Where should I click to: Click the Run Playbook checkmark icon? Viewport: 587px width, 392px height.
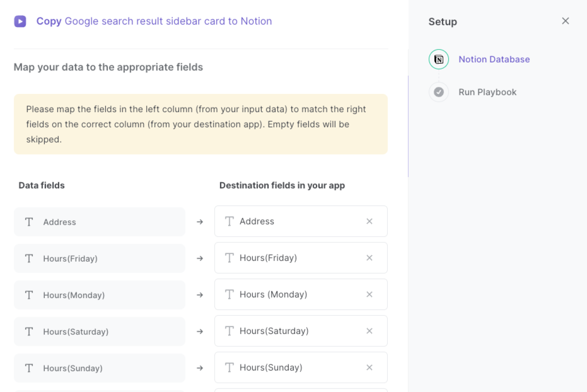point(438,92)
